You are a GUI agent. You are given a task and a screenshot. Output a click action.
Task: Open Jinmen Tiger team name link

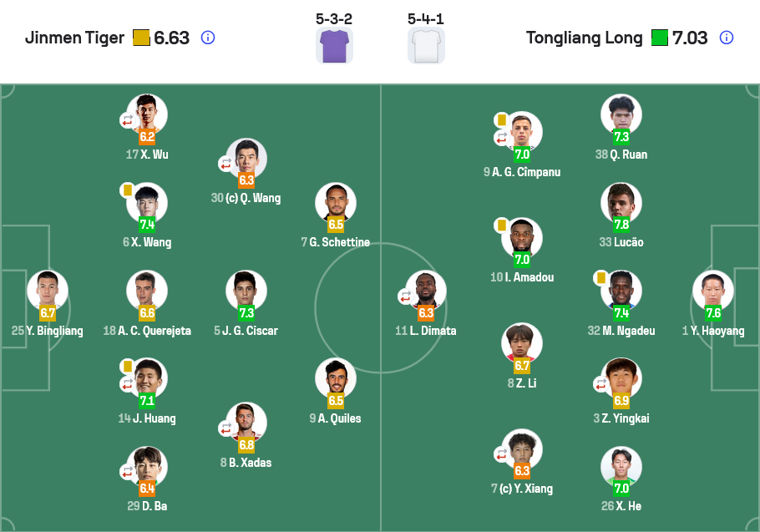coord(74,38)
